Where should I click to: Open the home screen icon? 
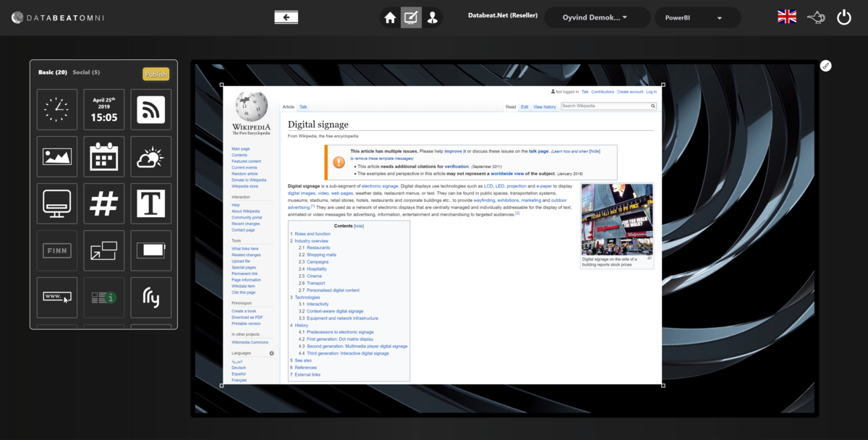click(x=389, y=16)
